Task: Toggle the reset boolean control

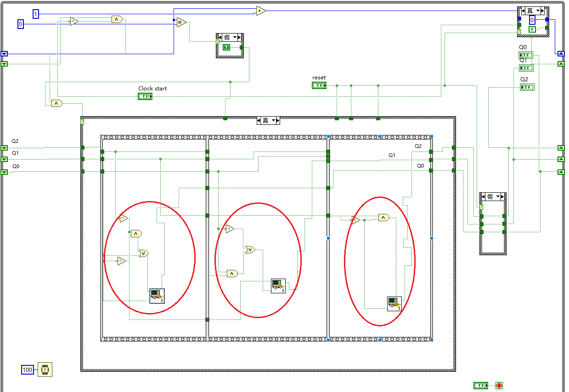Action: [319, 85]
